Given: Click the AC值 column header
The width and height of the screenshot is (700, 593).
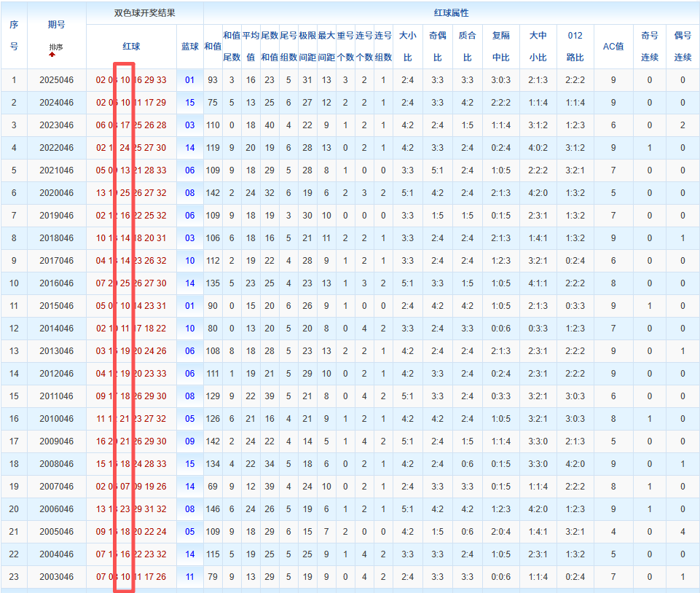Looking at the screenshot, I should (613, 47).
